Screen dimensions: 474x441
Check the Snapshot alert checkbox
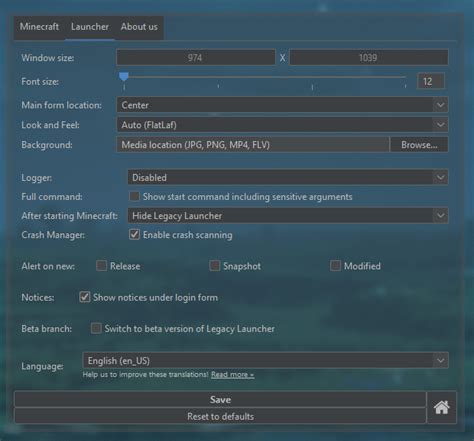tap(215, 266)
